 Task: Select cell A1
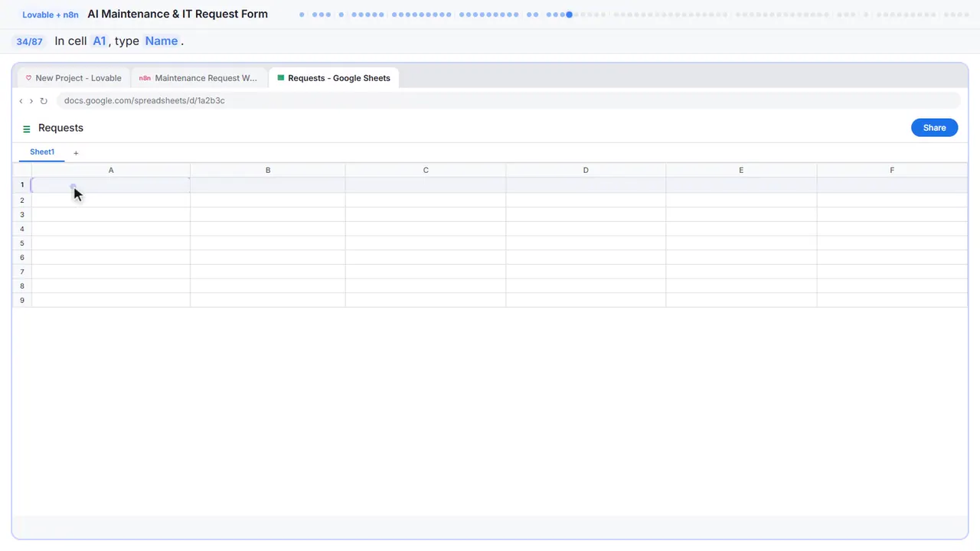coord(110,185)
